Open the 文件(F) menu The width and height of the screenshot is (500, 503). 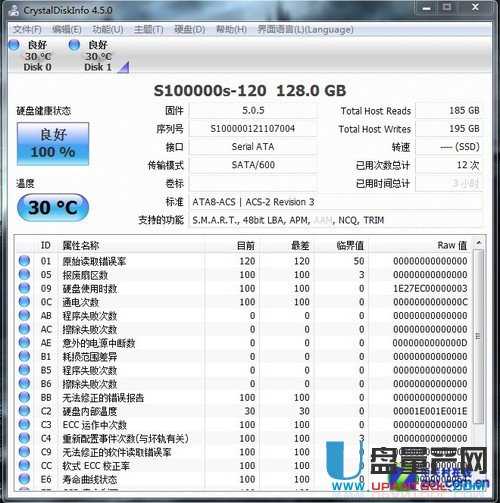pyautogui.click(x=27, y=29)
